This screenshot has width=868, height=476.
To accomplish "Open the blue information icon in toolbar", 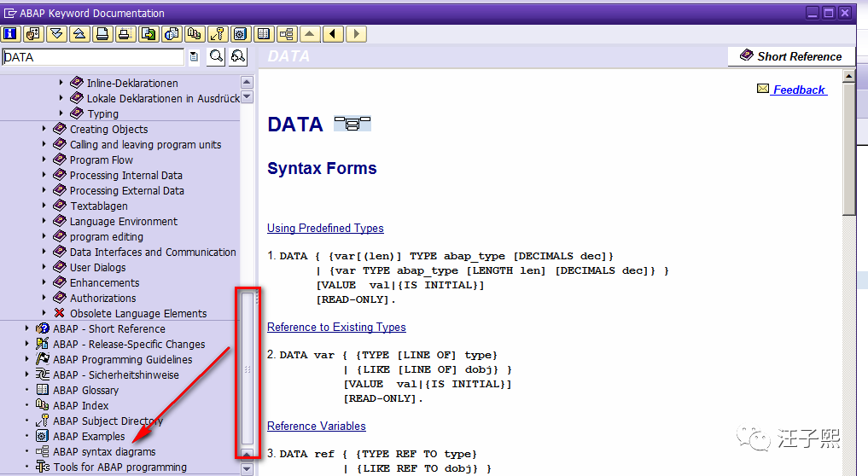I will click(x=10, y=34).
